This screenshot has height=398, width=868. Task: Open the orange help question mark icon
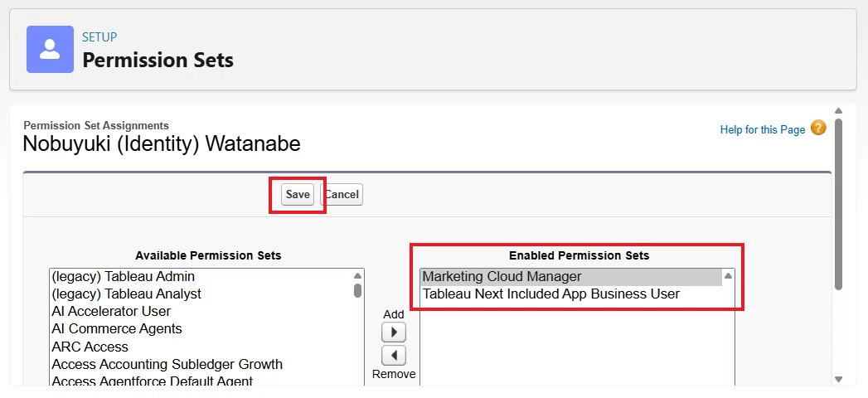pyautogui.click(x=818, y=128)
